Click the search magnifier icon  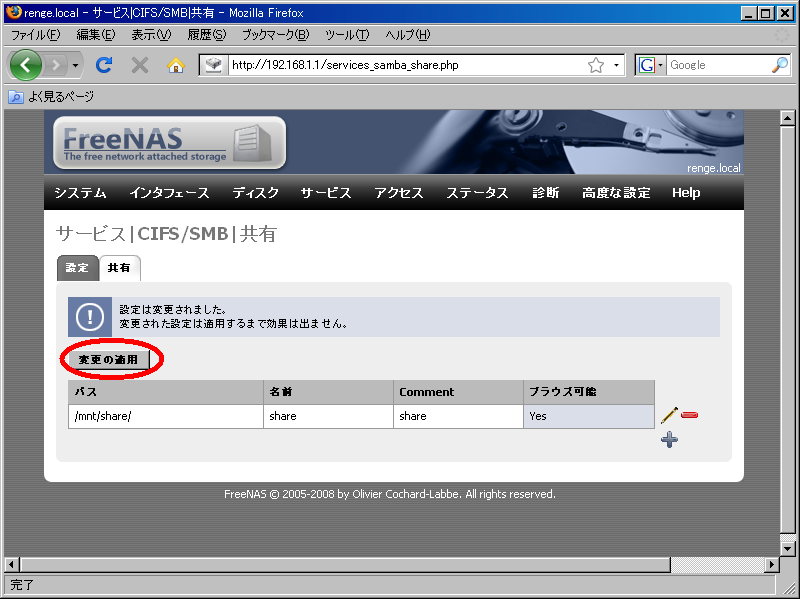click(780, 65)
